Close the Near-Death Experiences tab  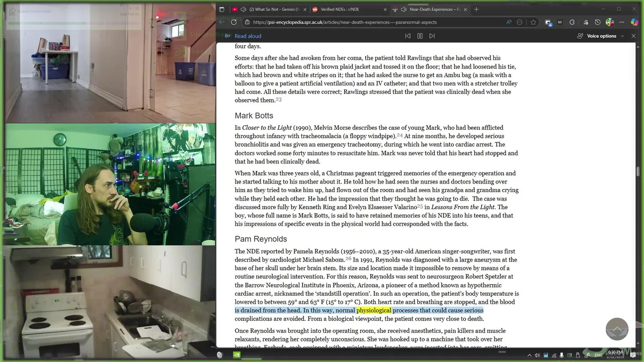(465, 9)
